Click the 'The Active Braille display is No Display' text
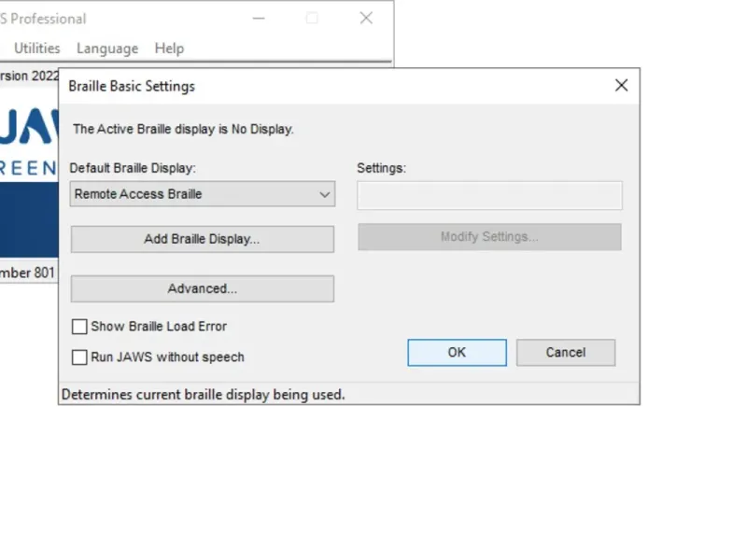The image size is (747, 560). point(183,129)
